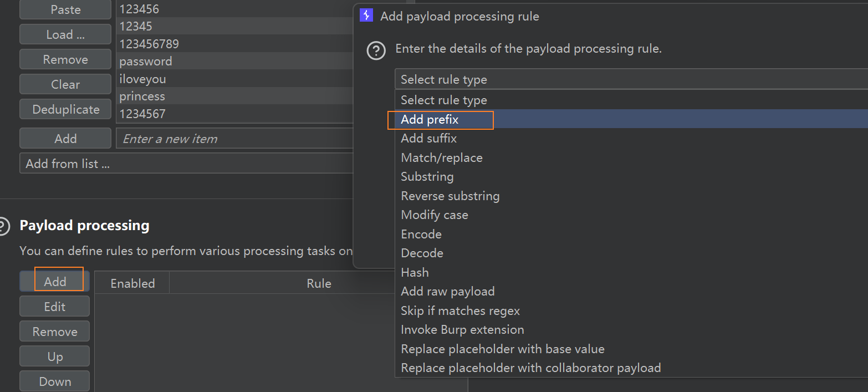Choose 'Skip if matches regex' option
Viewport: 868px width, 392px height.
pyautogui.click(x=461, y=310)
